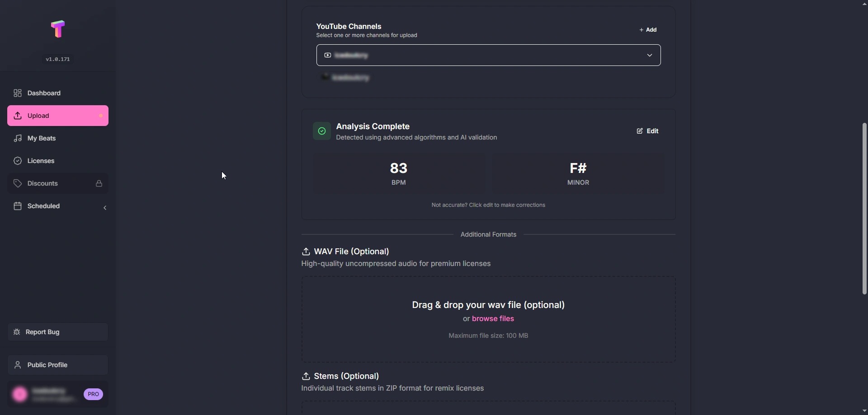Click the Report Bug icon
The height and width of the screenshot is (415, 868).
click(x=16, y=332)
